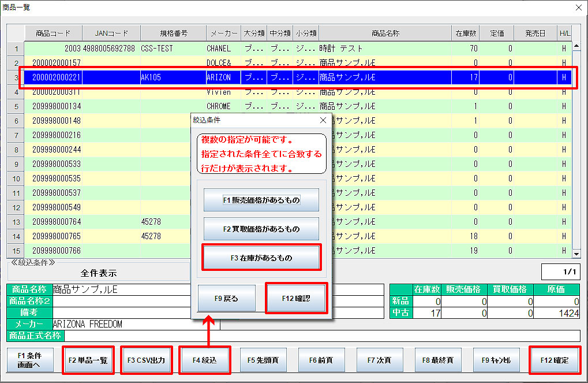Select F2買取価格があるもの filter condition
Screen dimensions: 588x383
[x=261, y=229]
